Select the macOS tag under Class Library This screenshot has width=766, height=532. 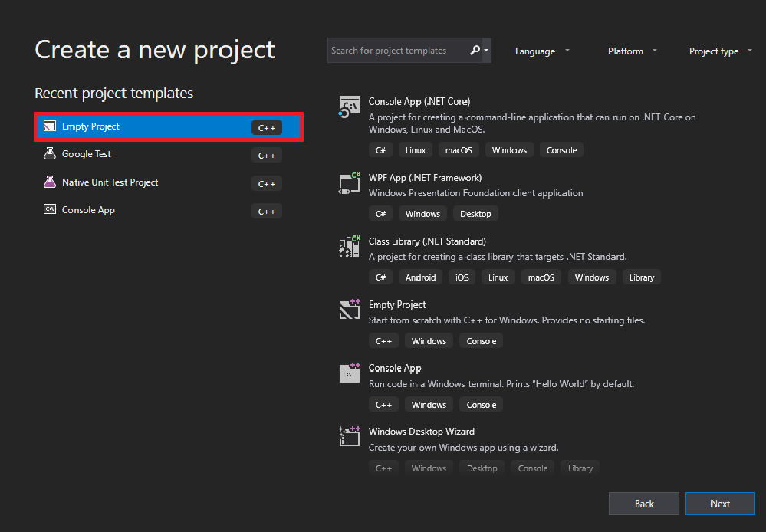541,277
